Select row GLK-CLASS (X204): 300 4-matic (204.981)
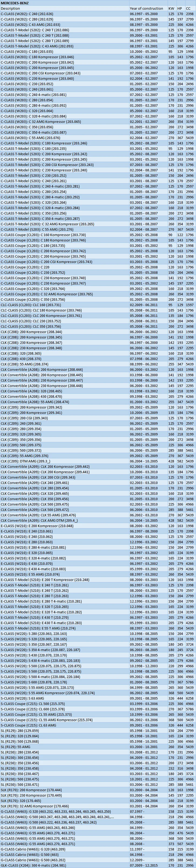 coord(98,865)
